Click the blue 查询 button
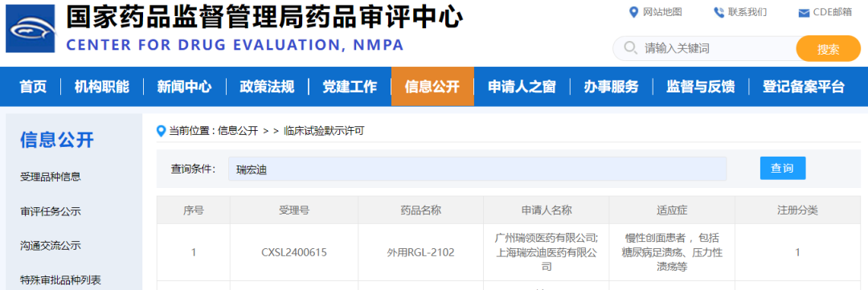868x290 pixels. [783, 168]
